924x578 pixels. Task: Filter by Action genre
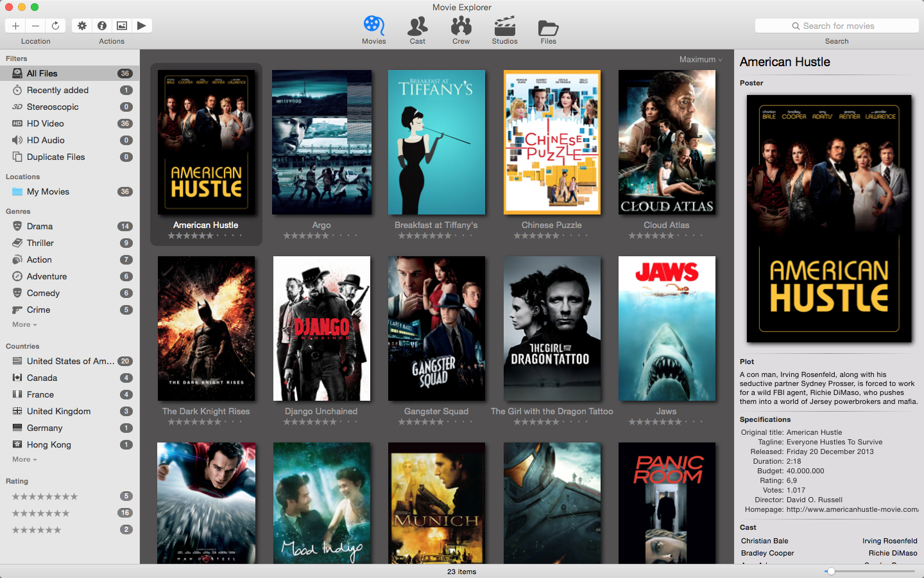(69, 259)
